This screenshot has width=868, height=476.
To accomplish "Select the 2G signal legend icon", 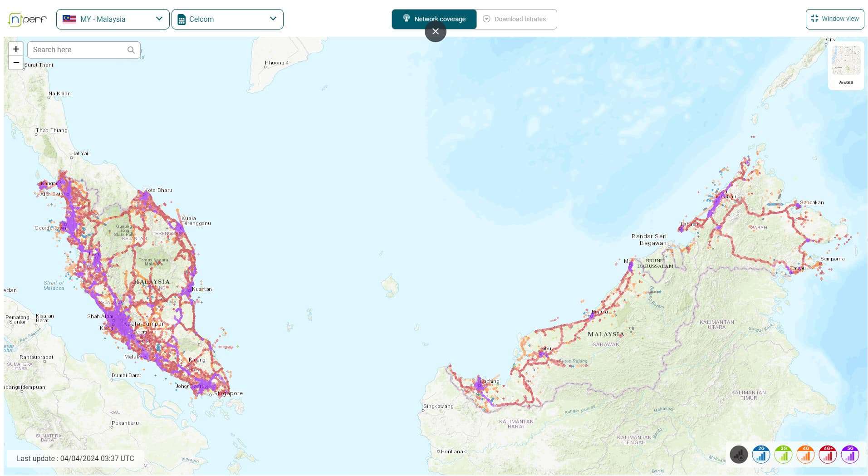I will [x=761, y=454].
